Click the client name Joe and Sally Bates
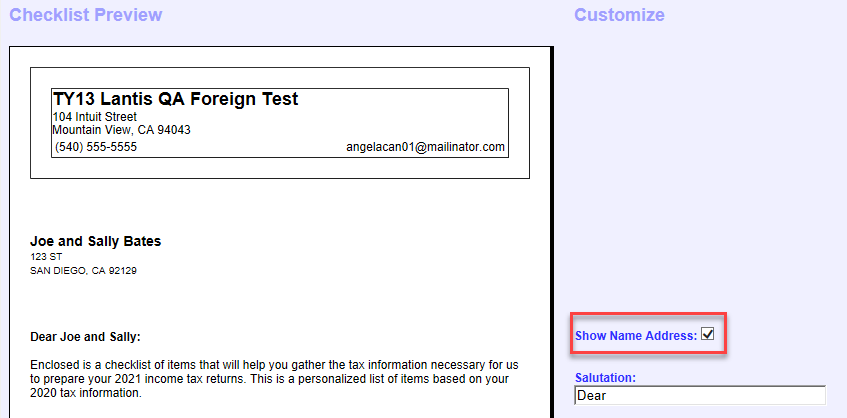The height and width of the screenshot is (418, 847). (95, 241)
